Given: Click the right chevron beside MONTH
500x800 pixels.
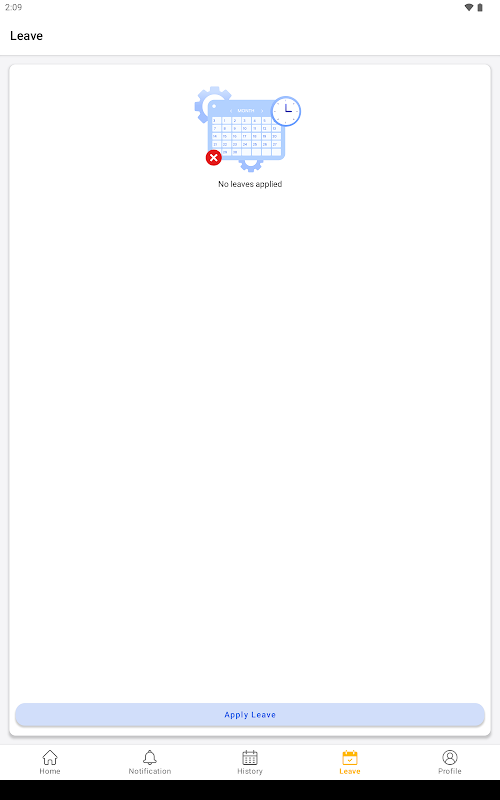Looking at the screenshot, I should (x=262, y=111).
